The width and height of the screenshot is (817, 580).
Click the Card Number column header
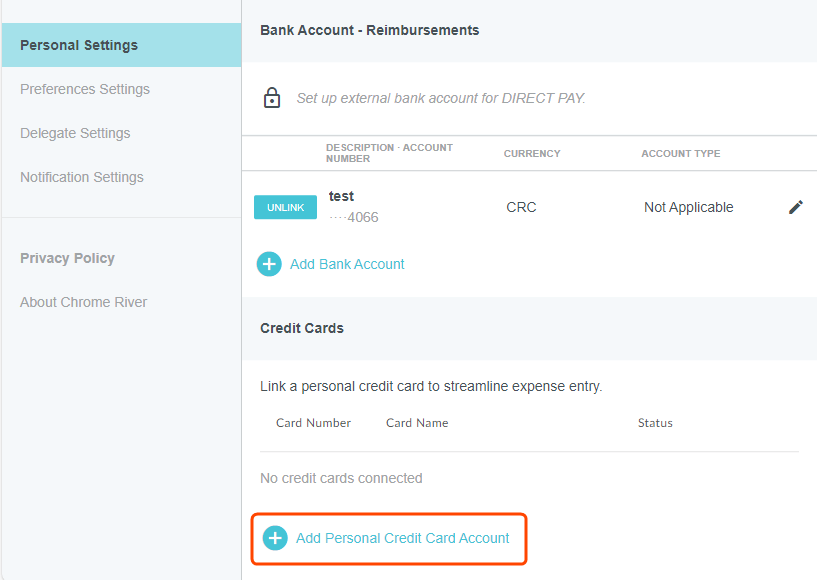313,423
